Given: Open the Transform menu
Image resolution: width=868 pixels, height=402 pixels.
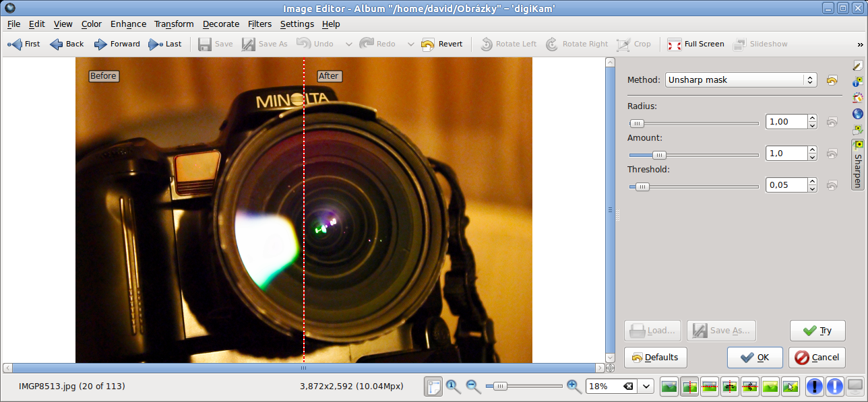Looking at the screenshot, I should click(174, 24).
